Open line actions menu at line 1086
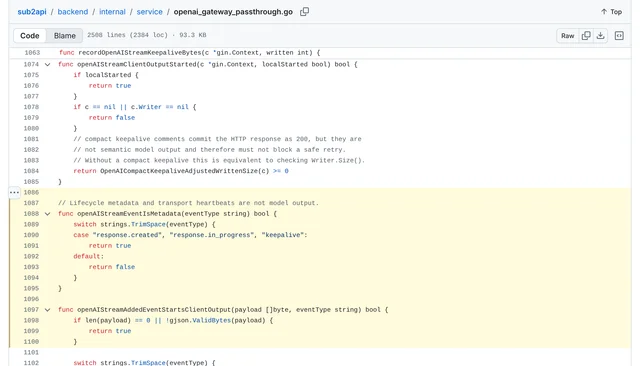 click(14, 192)
